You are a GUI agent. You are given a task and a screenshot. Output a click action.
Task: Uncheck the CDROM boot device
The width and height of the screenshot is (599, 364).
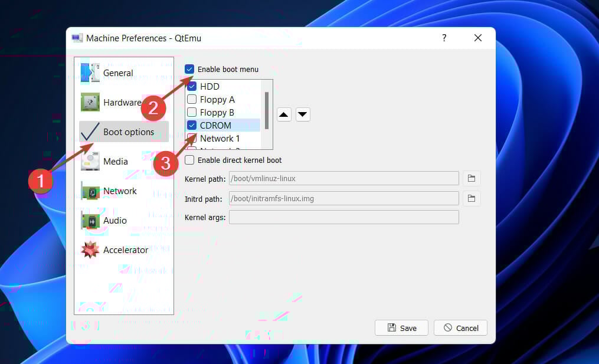(x=192, y=125)
